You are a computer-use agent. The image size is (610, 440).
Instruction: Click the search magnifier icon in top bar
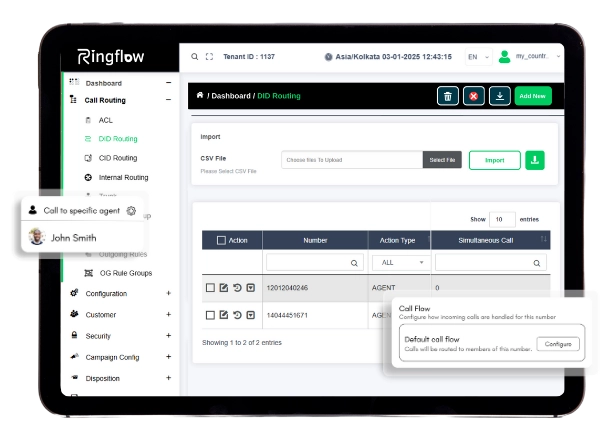pos(195,57)
